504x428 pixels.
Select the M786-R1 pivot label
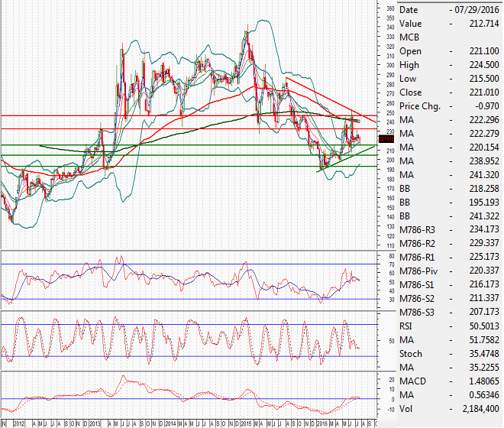[x=417, y=258]
